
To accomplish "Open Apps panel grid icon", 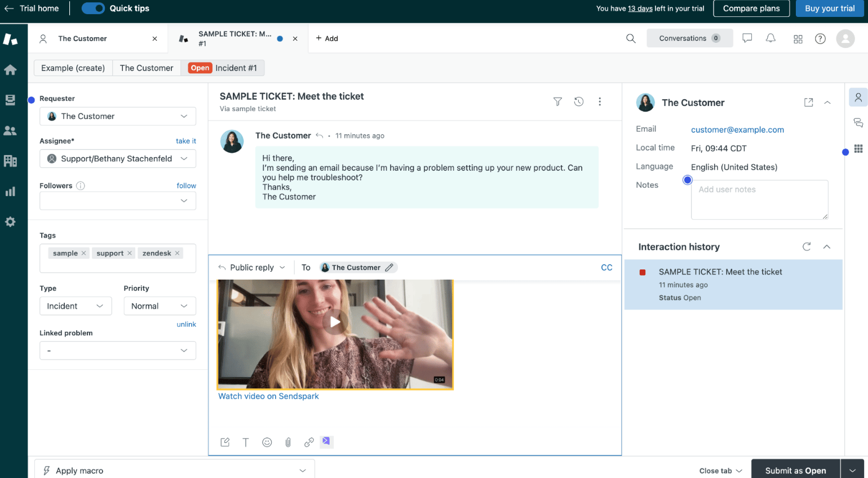I will (858, 149).
